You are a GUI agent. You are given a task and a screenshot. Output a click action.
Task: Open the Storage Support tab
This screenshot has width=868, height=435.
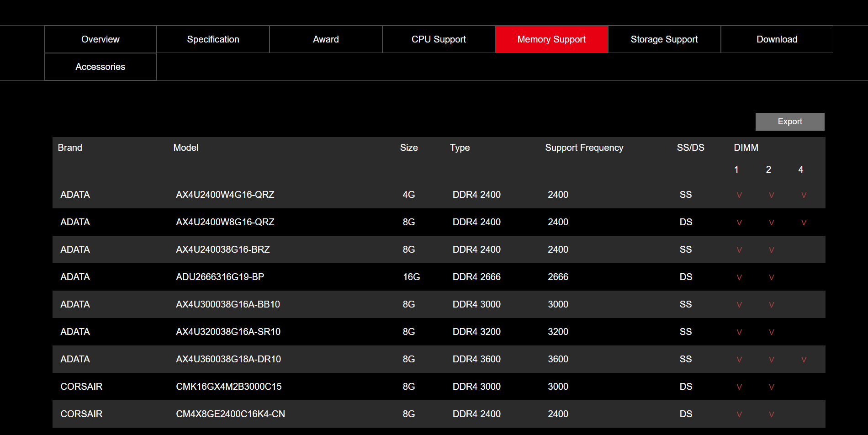pyautogui.click(x=664, y=39)
